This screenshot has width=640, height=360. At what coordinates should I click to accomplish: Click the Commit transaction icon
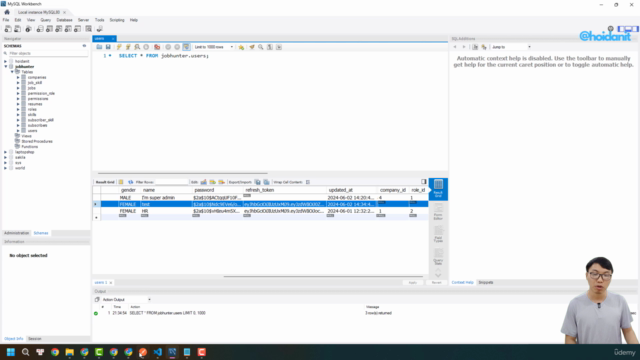tap(168, 47)
